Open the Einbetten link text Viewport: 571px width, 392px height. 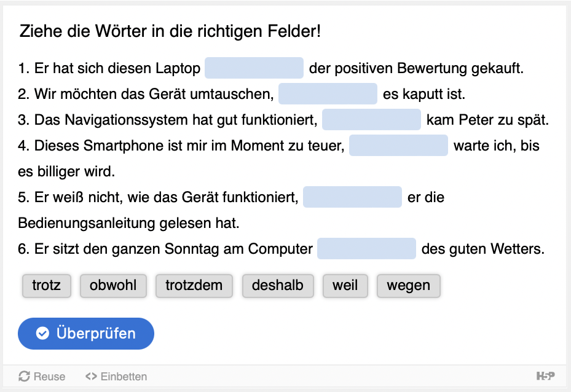coord(124,376)
